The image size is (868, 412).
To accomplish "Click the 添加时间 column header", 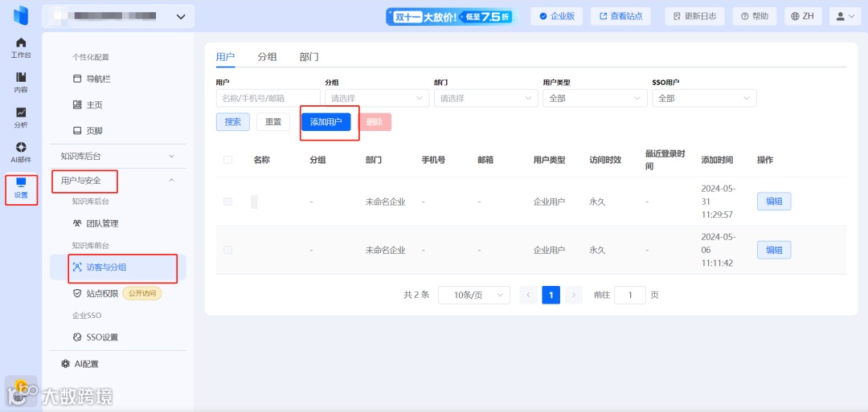I will click(x=717, y=160).
